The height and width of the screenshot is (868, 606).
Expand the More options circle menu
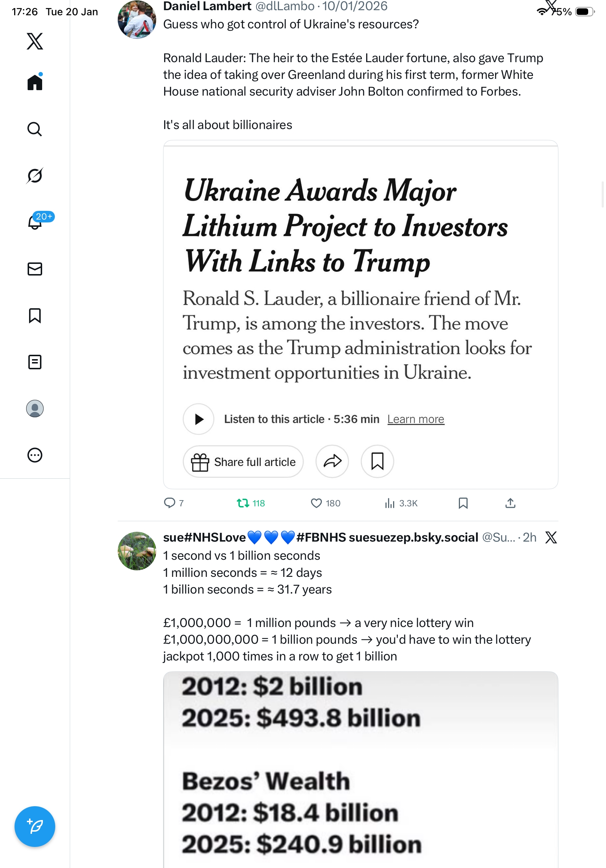point(35,455)
